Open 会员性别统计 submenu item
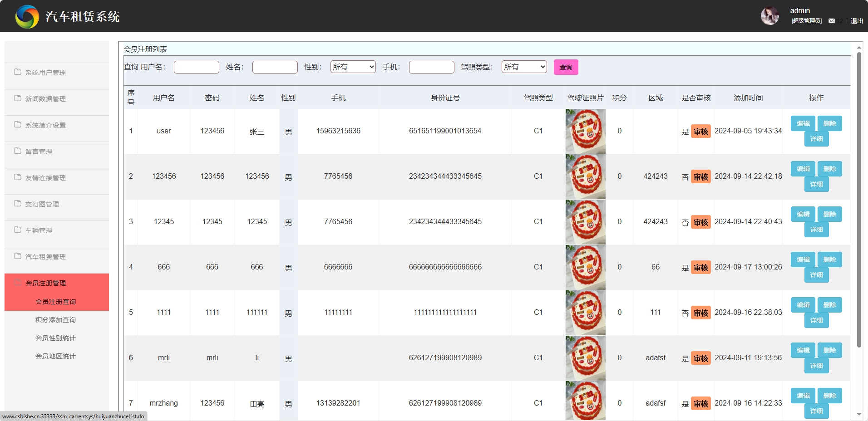 click(x=55, y=338)
